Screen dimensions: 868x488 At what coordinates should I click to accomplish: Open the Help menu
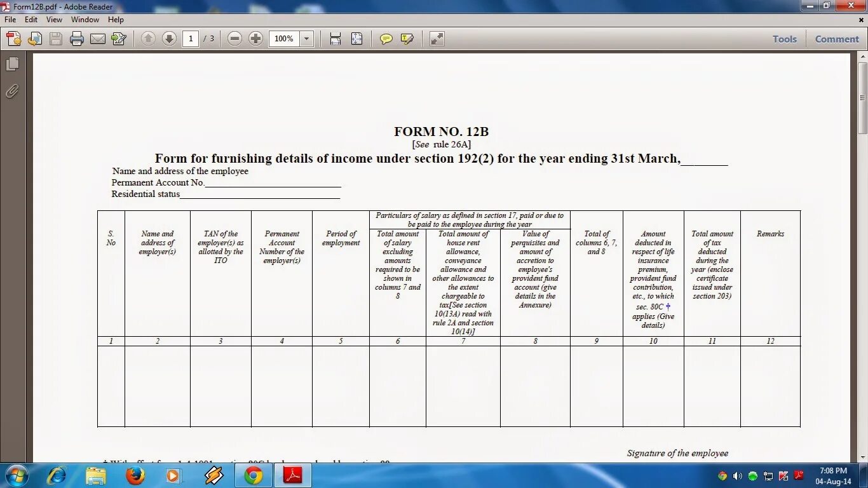click(116, 20)
